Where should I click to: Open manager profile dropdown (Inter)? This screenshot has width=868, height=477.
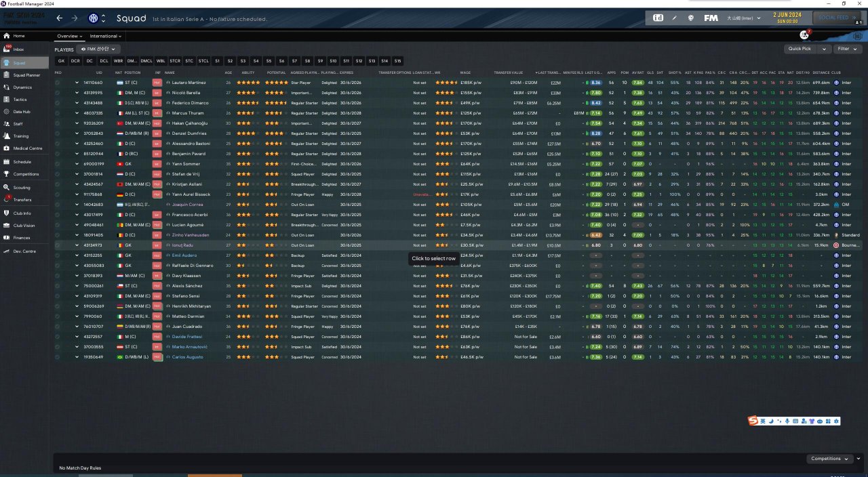tap(743, 18)
